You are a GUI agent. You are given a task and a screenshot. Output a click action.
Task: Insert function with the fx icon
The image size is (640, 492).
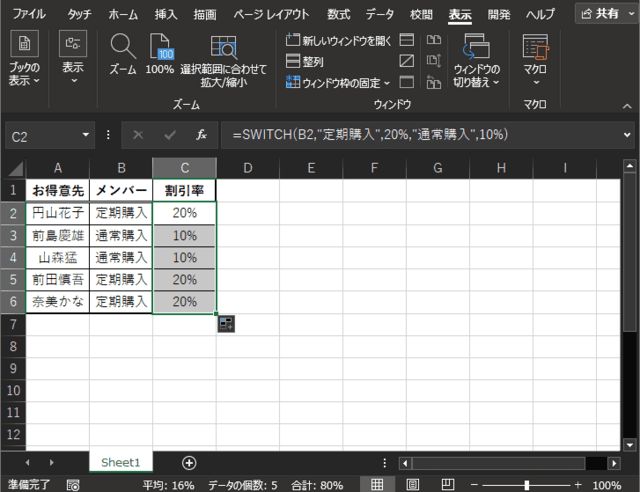[x=201, y=134]
